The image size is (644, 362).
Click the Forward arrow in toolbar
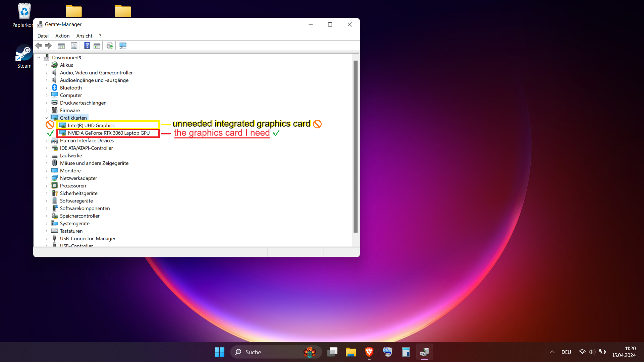point(48,46)
